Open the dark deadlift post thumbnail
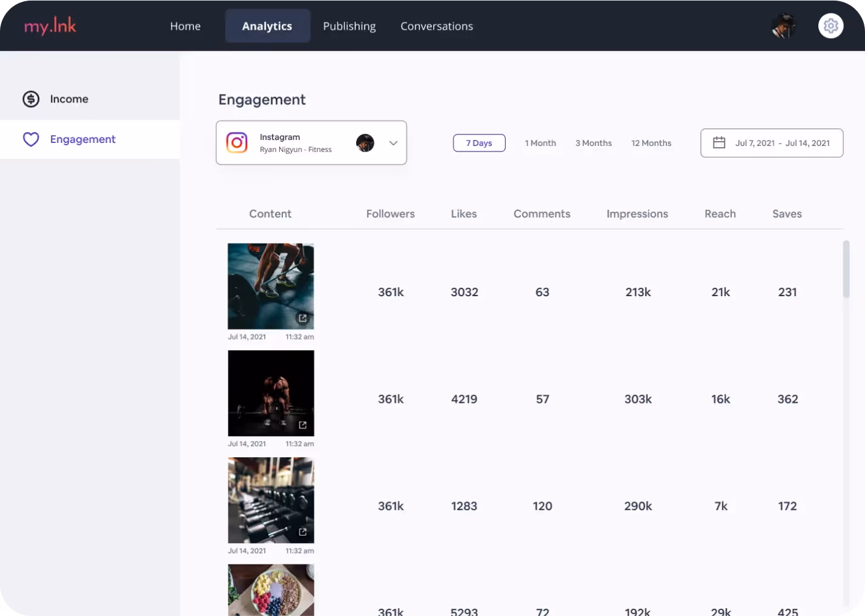This screenshot has height=616, width=865. pyautogui.click(x=271, y=393)
